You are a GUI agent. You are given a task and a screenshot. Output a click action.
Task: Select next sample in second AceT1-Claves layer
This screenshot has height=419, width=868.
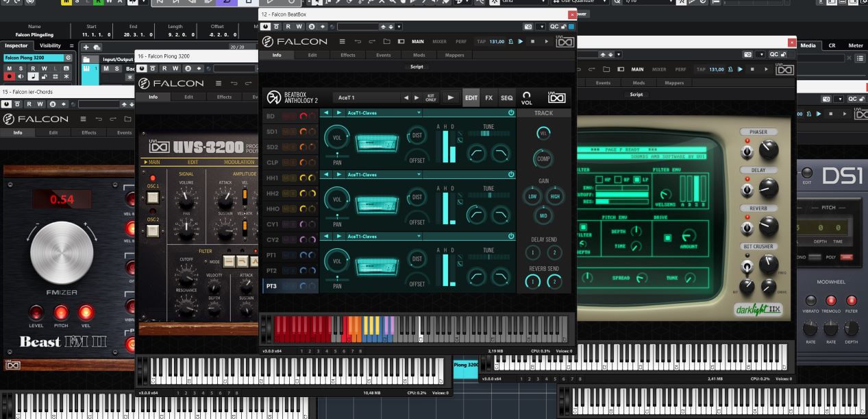point(338,174)
